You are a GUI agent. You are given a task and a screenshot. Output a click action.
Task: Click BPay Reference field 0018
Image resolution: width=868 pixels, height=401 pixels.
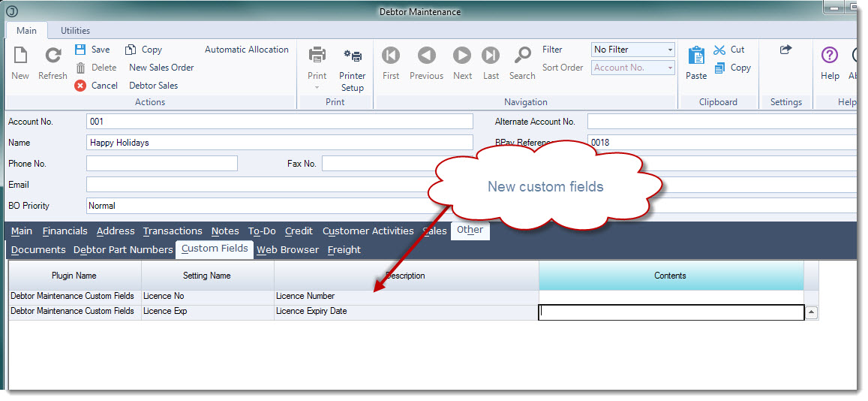coord(724,143)
